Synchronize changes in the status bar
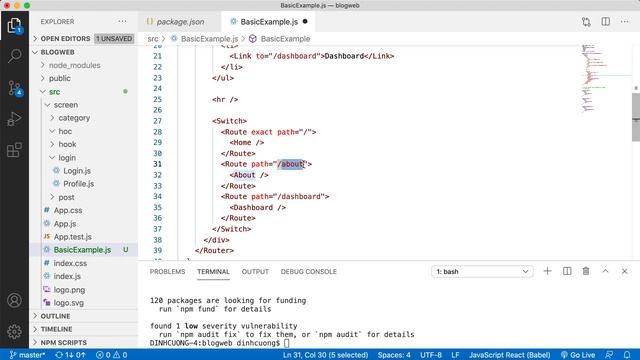This screenshot has width=640, height=360. click(x=70, y=355)
